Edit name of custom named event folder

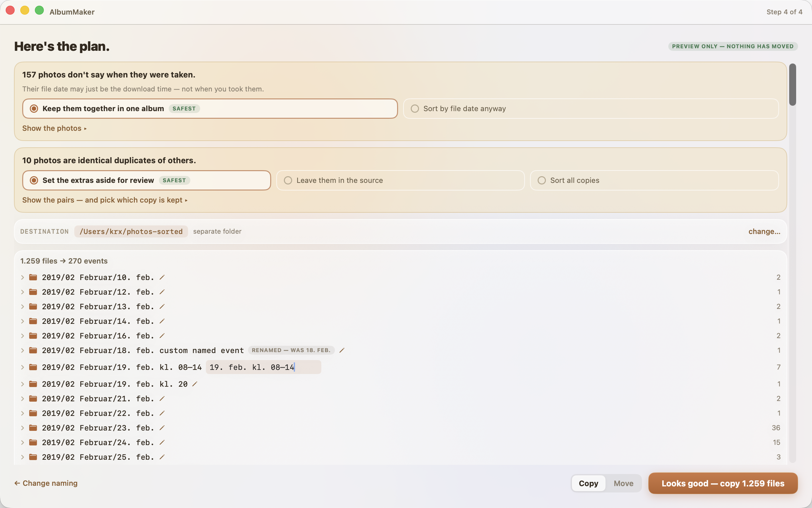point(342,351)
